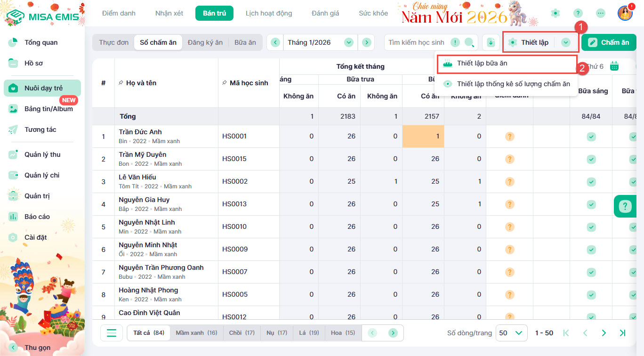The image size is (644, 356).
Task: Toggle breakfast check for Lê Văn Hiếu
Action: tap(591, 182)
